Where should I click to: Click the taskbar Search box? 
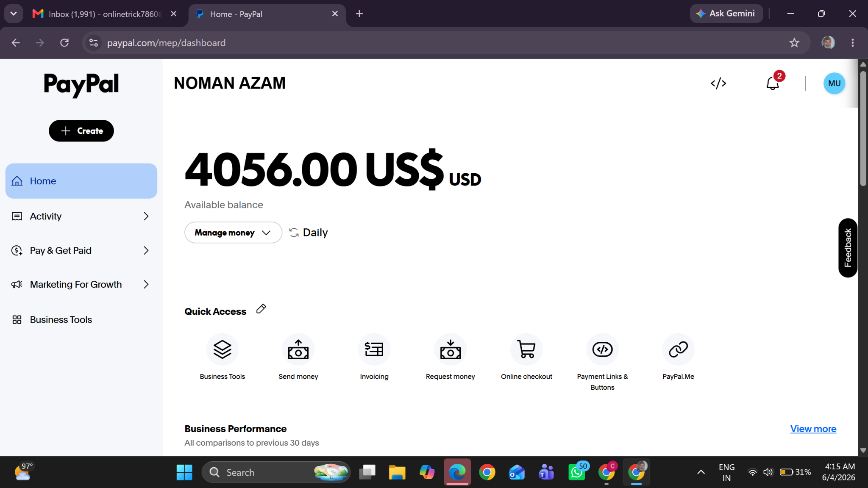(x=276, y=472)
